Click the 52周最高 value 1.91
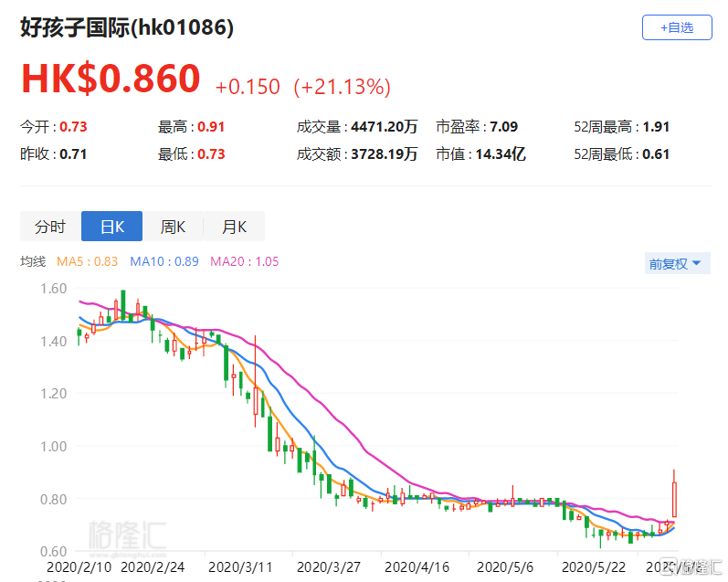This screenshot has width=728, height=582. pos(656,127)
